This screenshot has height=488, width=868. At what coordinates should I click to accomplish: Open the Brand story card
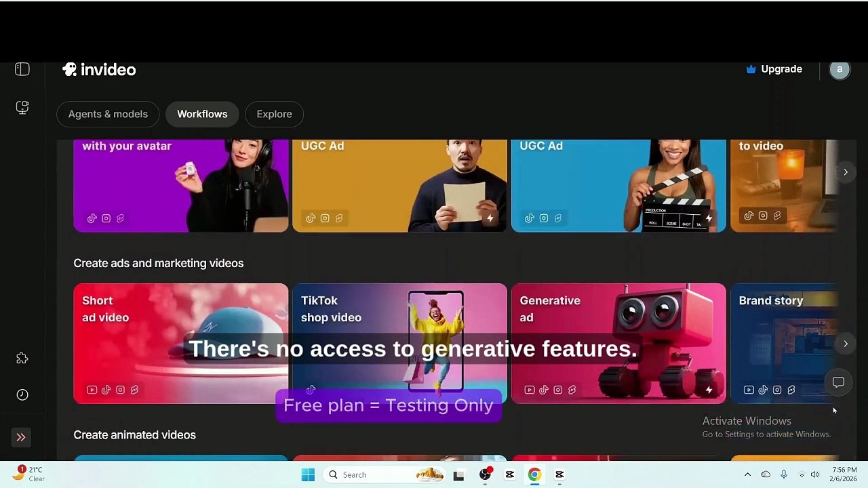tap(785, 344)
